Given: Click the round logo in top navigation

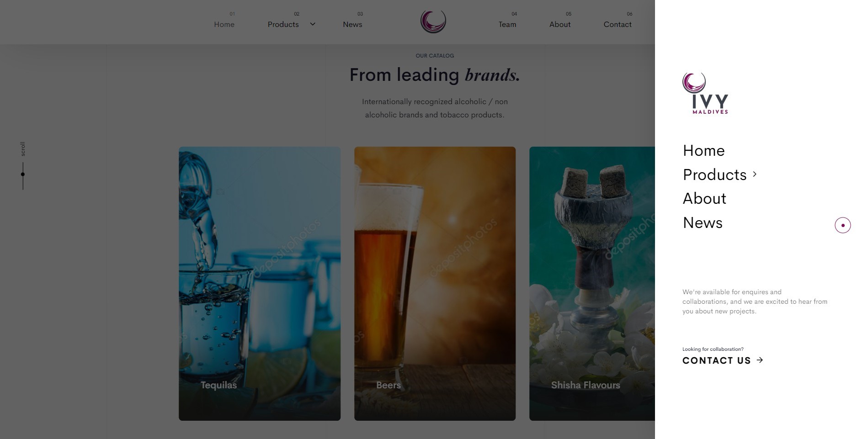Looking at the screenshot, I should click(x=433, y=21).
